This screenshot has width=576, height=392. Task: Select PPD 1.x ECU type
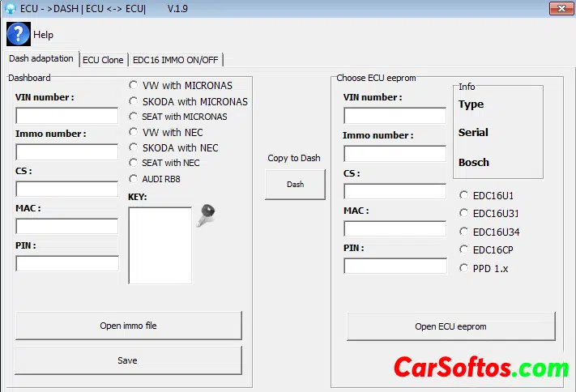pos(464,268)
